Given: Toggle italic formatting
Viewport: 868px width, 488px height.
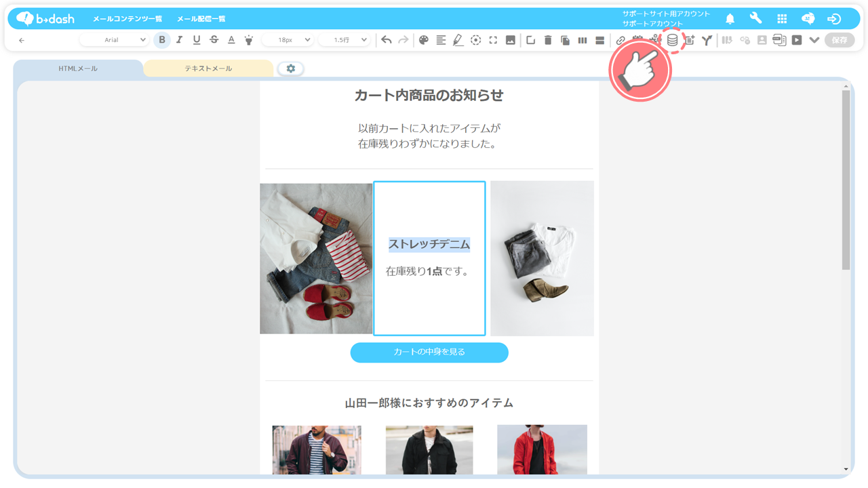Looking at the screenshot, I should pos(179,40).
